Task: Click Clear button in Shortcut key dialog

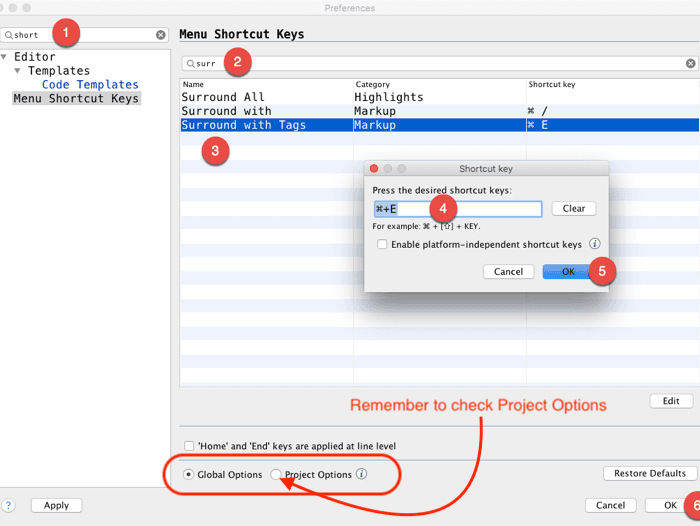Action: pos(573,209)
